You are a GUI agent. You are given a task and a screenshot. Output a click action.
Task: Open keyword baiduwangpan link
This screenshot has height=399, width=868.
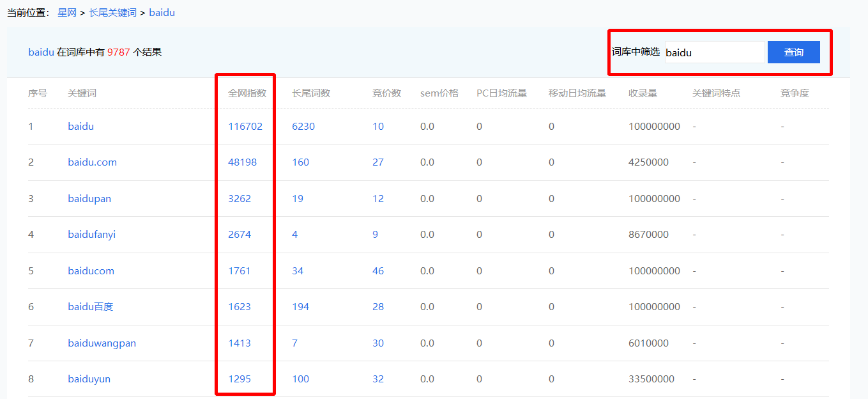click(102, 343)
